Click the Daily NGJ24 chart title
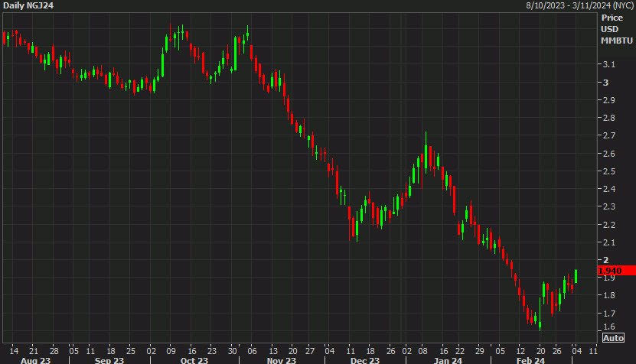Screen dimensions: 636x364 click(28, 5)
